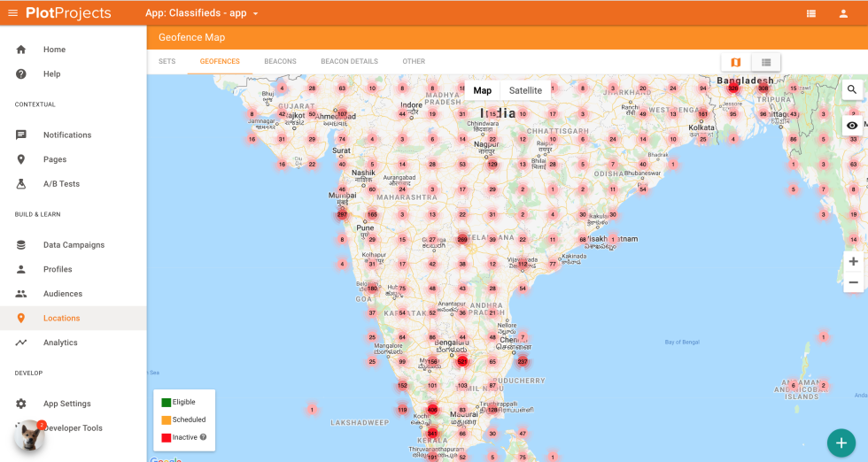Open the hamburger menu icon
868x462 pixels.
pos(12,12)
